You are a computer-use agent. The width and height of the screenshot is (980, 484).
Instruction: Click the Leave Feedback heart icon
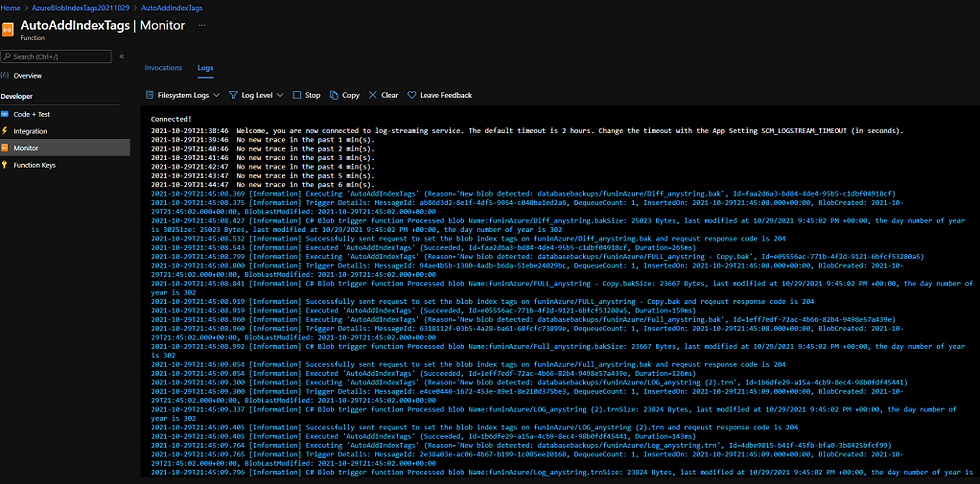tap(411, 95)
